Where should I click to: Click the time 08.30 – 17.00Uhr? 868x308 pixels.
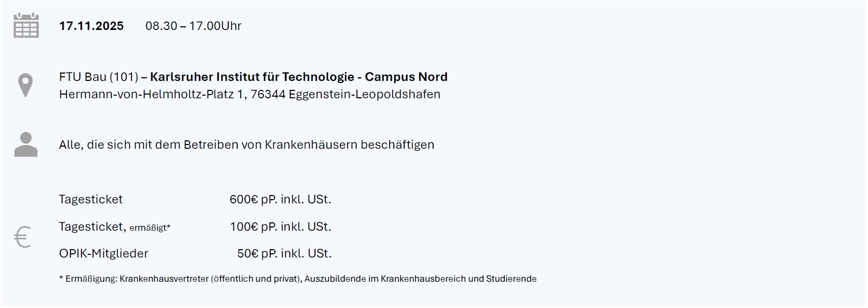coord(193,26)
